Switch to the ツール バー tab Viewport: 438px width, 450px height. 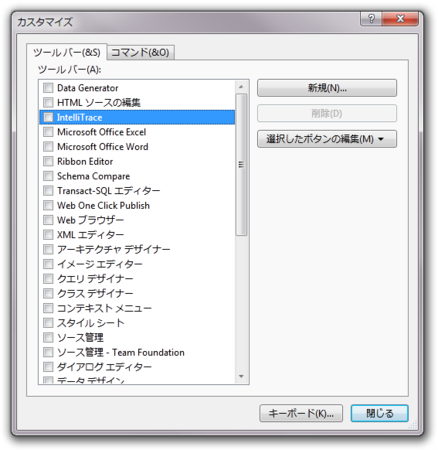(x=67, y=52)
